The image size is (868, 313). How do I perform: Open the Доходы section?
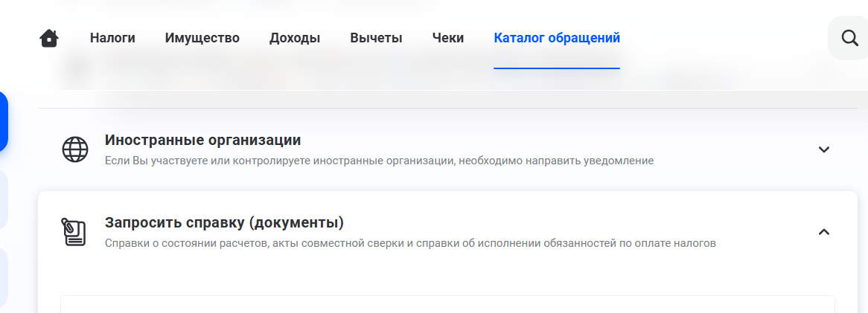click(x=295, y=38)
